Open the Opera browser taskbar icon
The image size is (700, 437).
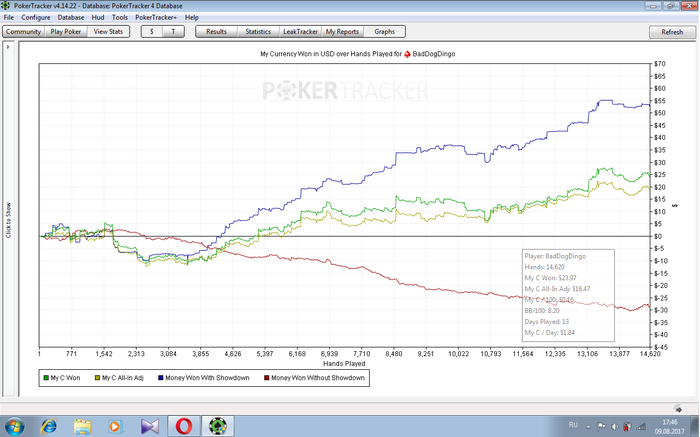183,426
